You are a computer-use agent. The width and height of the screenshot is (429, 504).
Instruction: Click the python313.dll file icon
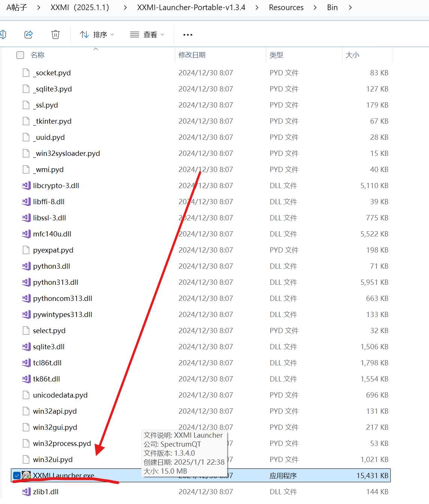(26, 282)
